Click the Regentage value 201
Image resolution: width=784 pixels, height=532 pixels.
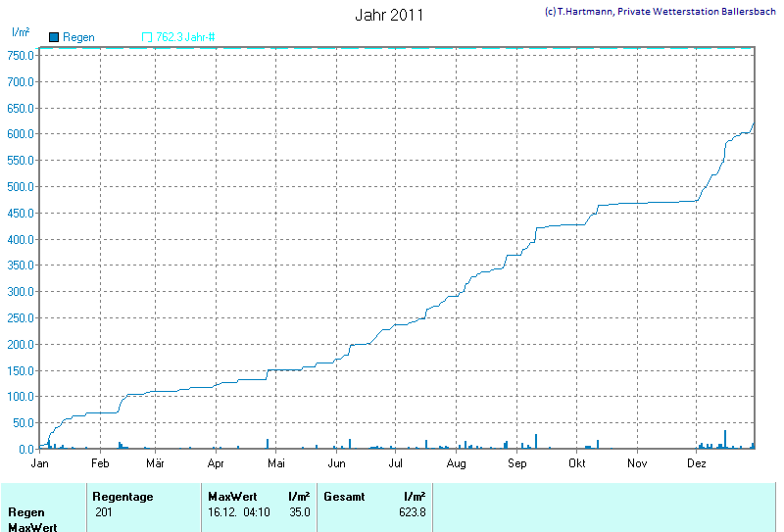click(104, 512)
